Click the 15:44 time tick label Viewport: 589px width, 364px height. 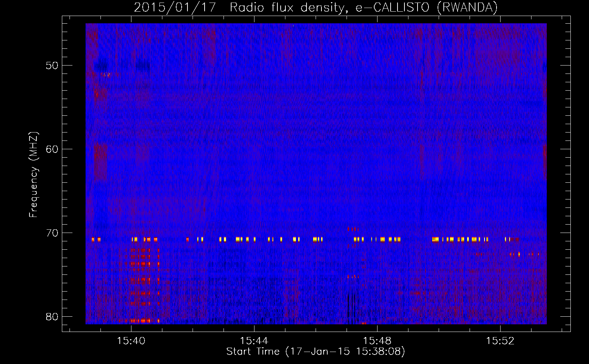tap(254, 341)
